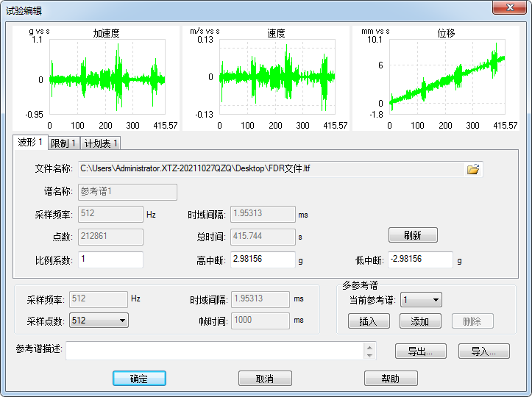532x397 pixels.
Task: Click the browse folder icon for file name
Action: tap(473, 169)
